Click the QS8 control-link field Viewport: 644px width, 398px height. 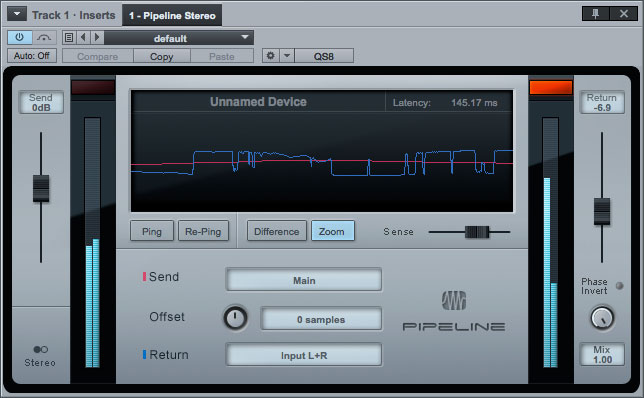(324, 56)
